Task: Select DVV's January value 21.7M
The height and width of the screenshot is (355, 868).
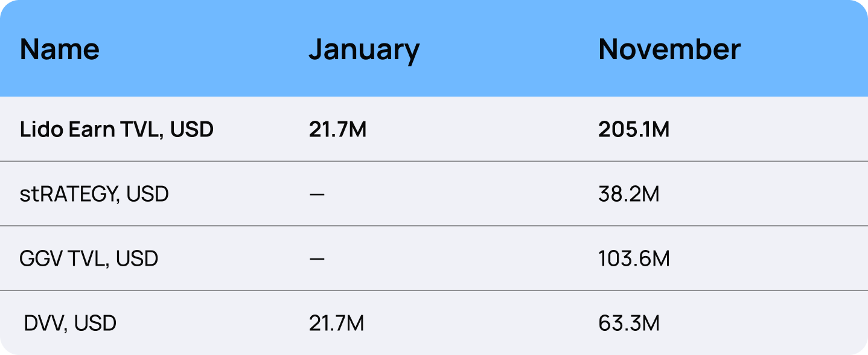Action: [x=336, y=324]
